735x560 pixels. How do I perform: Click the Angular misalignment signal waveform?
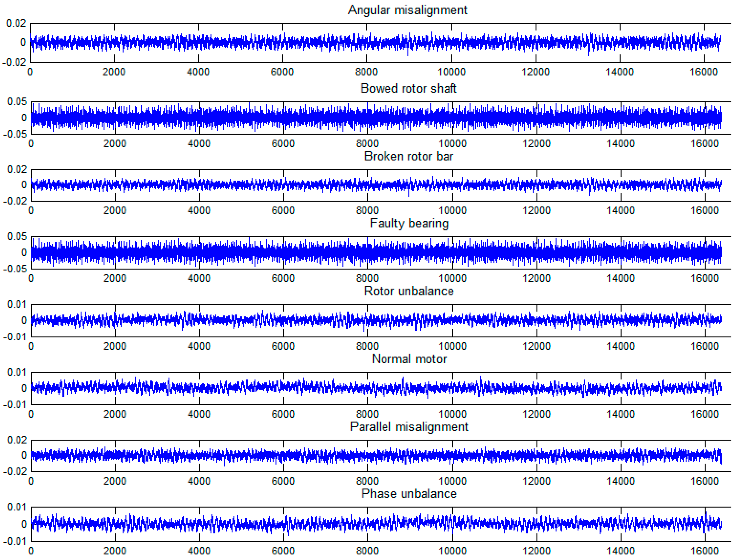375,43
